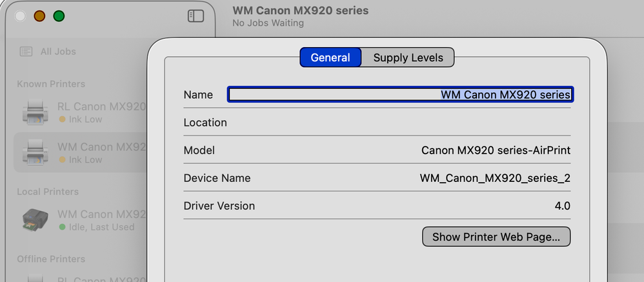The height and width of the screenshot is (282, 644).
Task: Select the WM Canon printer icon under Known Printers
Action: tap(35, 152)
